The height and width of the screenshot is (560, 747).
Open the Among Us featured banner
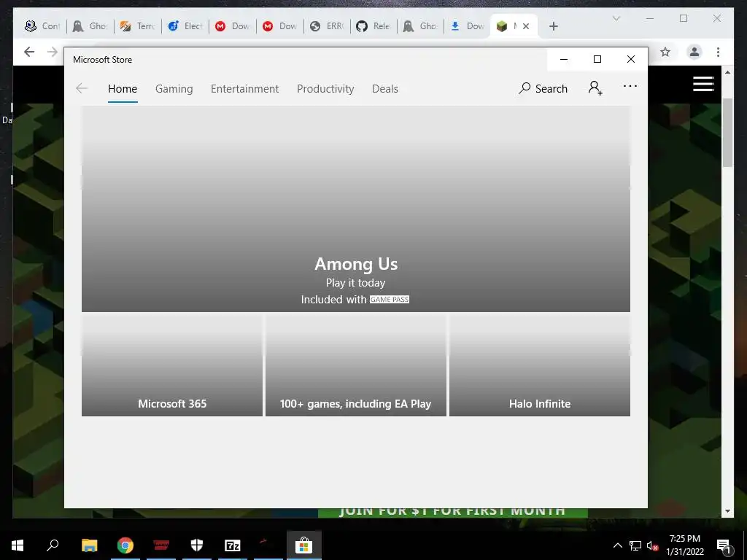click(355, 209)
